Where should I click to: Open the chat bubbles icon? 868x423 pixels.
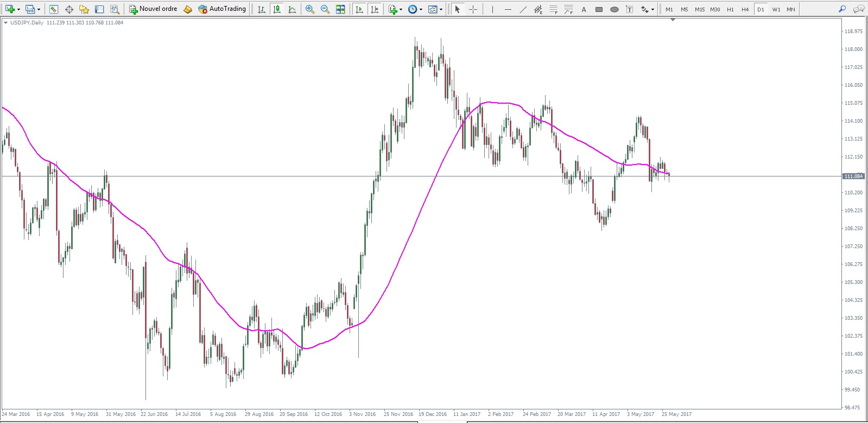[858, 9]
